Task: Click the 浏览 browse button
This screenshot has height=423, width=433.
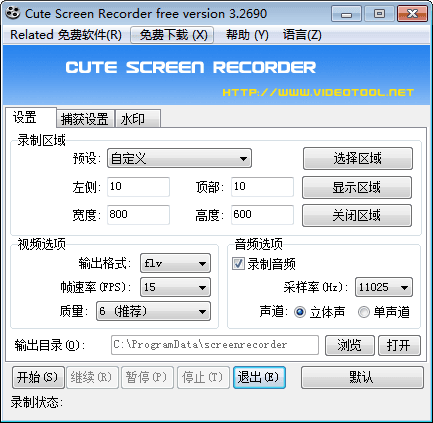Action: pos(350,345)
